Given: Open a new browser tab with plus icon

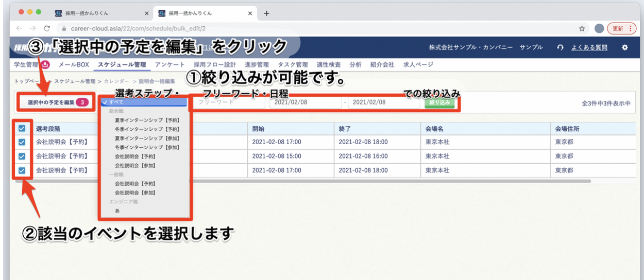Looking at the screenshot, I should pyautogui.click(x=266, y=13).
